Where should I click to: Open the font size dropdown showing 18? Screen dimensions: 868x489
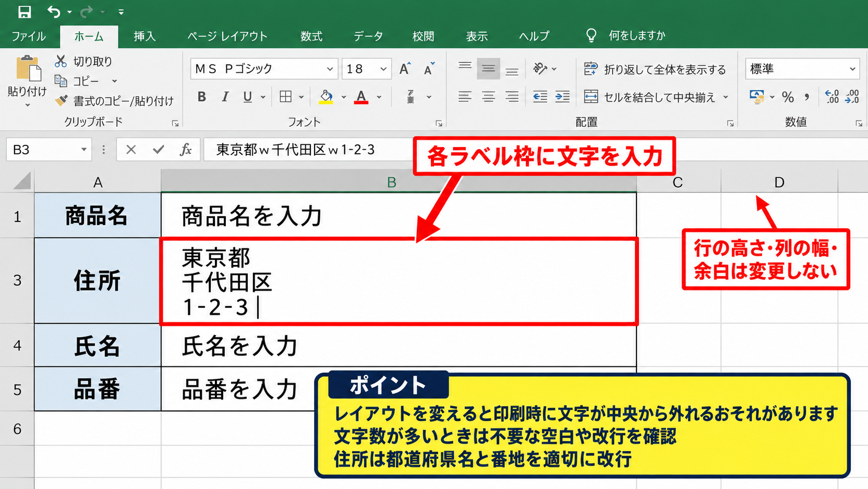[x=383, y=69]
